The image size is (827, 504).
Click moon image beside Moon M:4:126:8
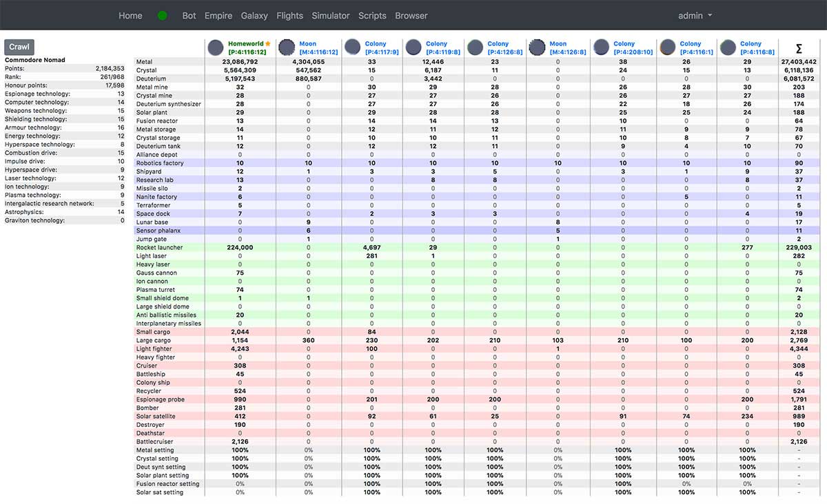tap(538, 48)
